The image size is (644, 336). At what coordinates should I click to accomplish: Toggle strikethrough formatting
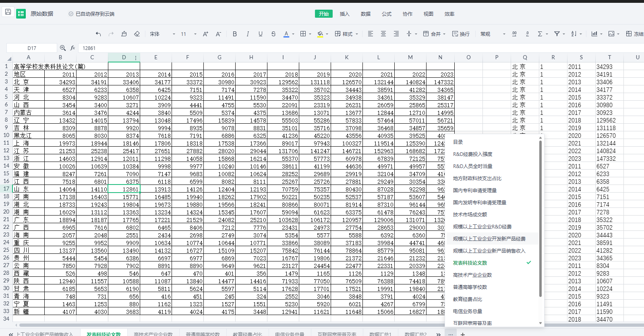click(273, 34)
